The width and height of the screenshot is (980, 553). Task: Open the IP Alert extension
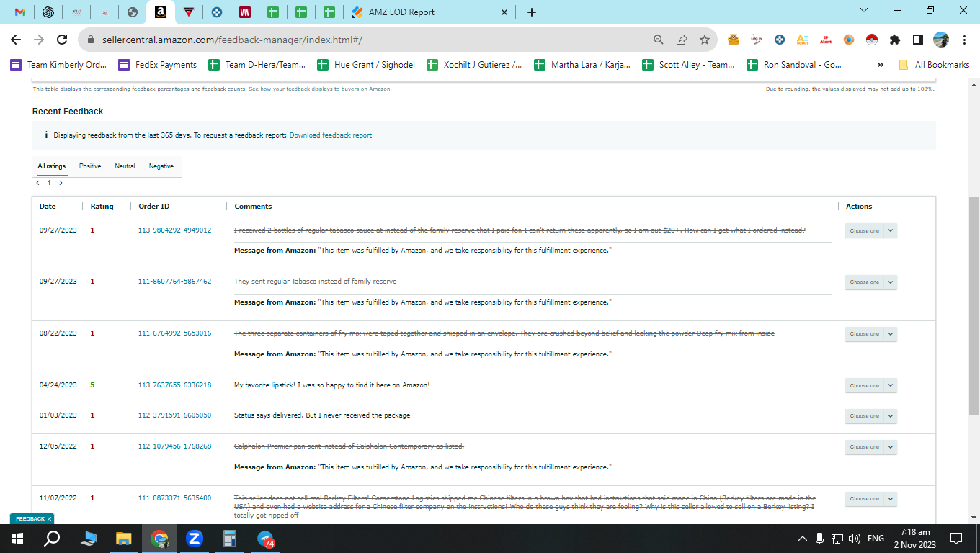(826, 40)
